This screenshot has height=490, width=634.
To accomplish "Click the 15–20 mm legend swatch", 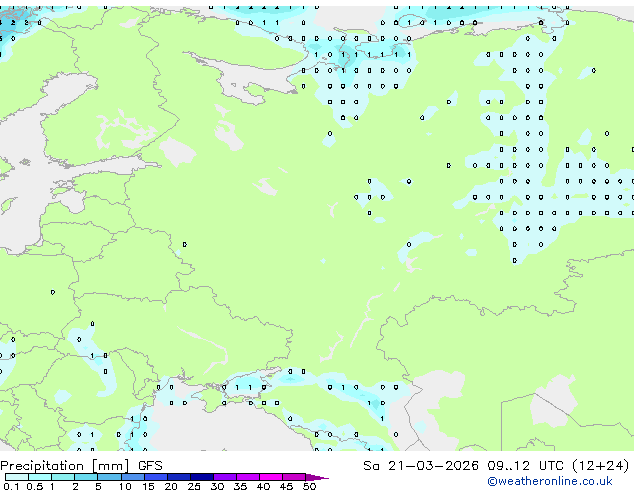I will pos(156,477).
